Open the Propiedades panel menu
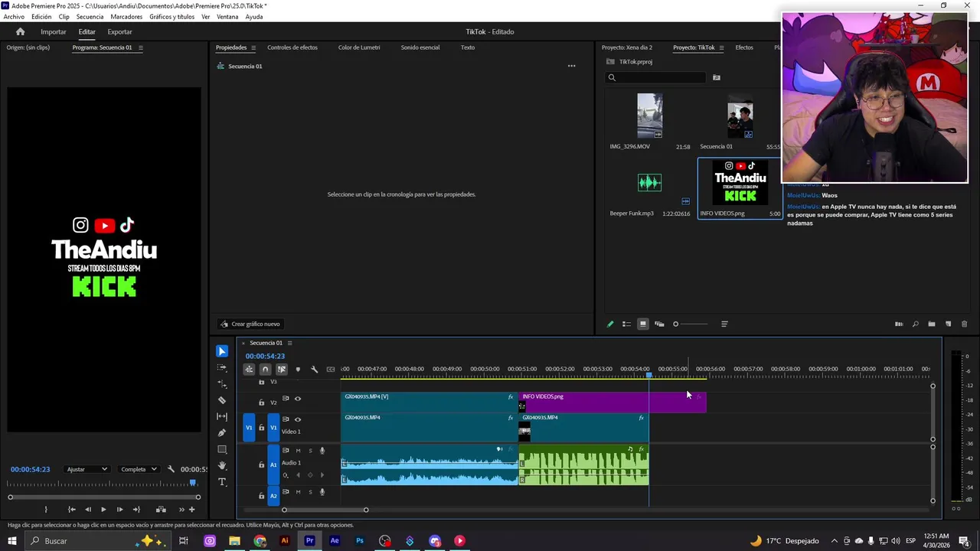 point(253,47)
